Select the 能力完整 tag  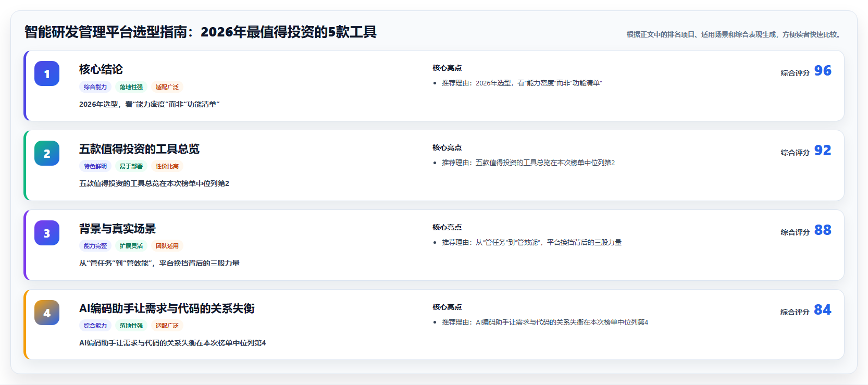[x=95, y=246]
